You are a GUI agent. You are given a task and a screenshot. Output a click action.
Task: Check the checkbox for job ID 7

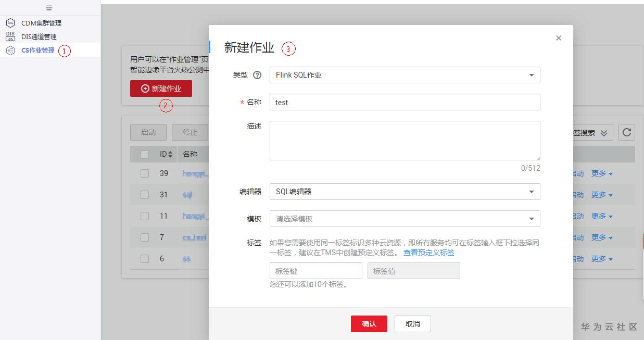point(145,237)
